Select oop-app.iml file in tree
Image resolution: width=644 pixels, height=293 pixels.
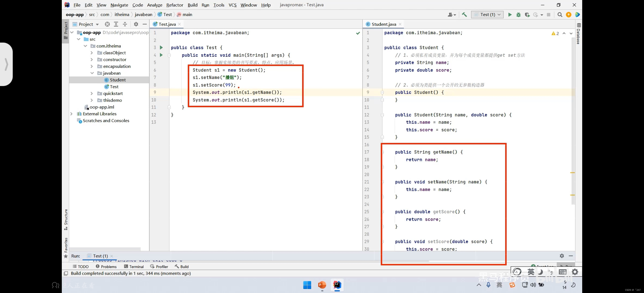tap(99, 107)
